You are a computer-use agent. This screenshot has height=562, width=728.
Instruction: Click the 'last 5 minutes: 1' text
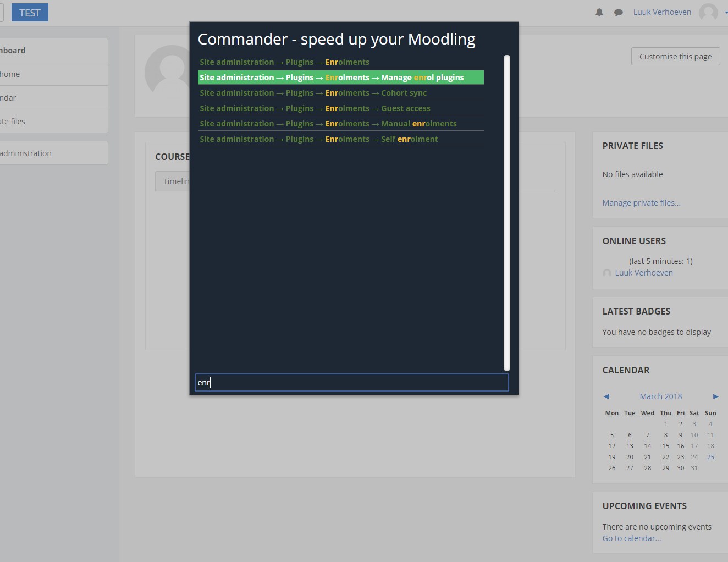pos(661,261)
